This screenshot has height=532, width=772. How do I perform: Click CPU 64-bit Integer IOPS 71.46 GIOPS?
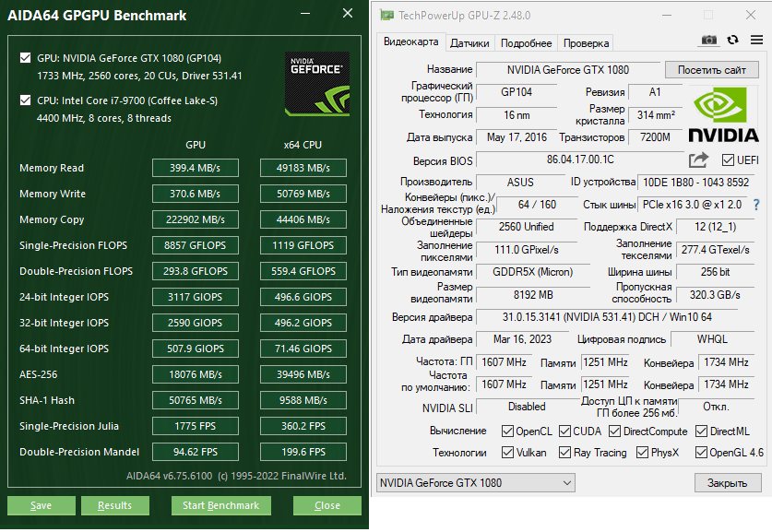[303, 349]
